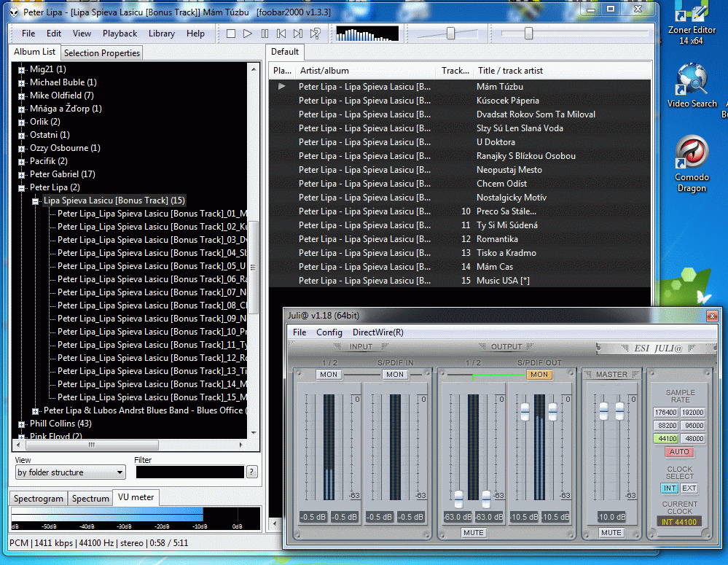The height and width of the screenshot is (565, 728).
Task: Open Video Search desktop icon
Action: 692,85
